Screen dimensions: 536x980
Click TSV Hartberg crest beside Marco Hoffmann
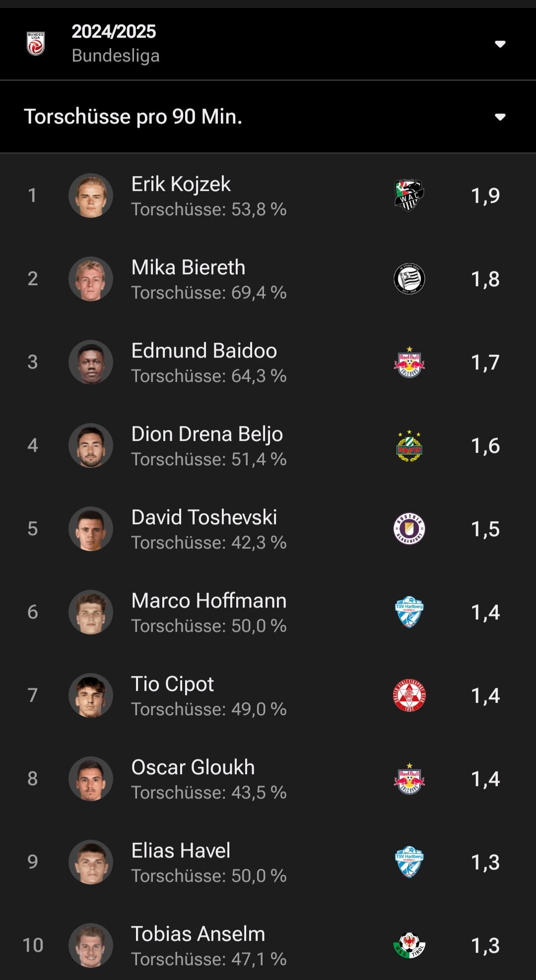409,612
